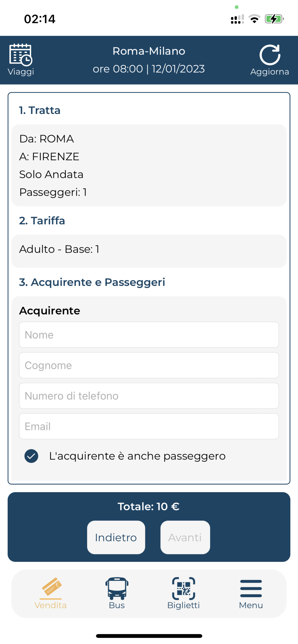Tap the cellular signal status icon
The height and width of the screenshot is (644, 298).
tap(237, 19)
